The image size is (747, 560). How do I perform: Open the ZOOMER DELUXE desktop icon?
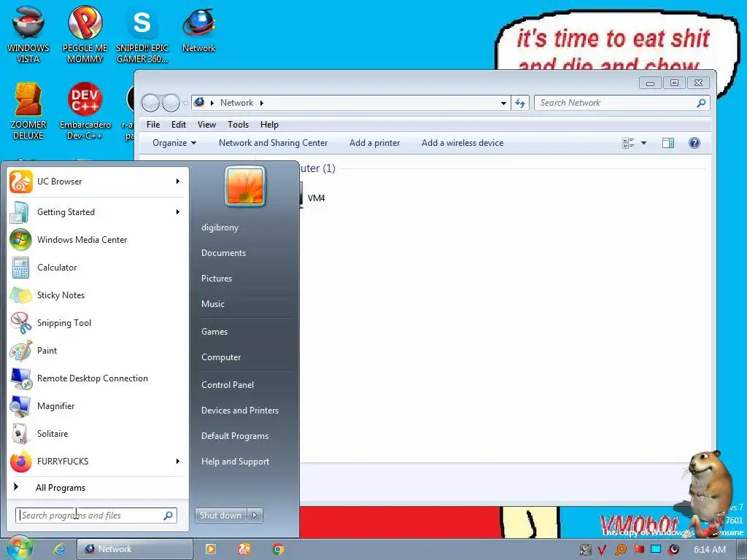[x=28, y=112]
